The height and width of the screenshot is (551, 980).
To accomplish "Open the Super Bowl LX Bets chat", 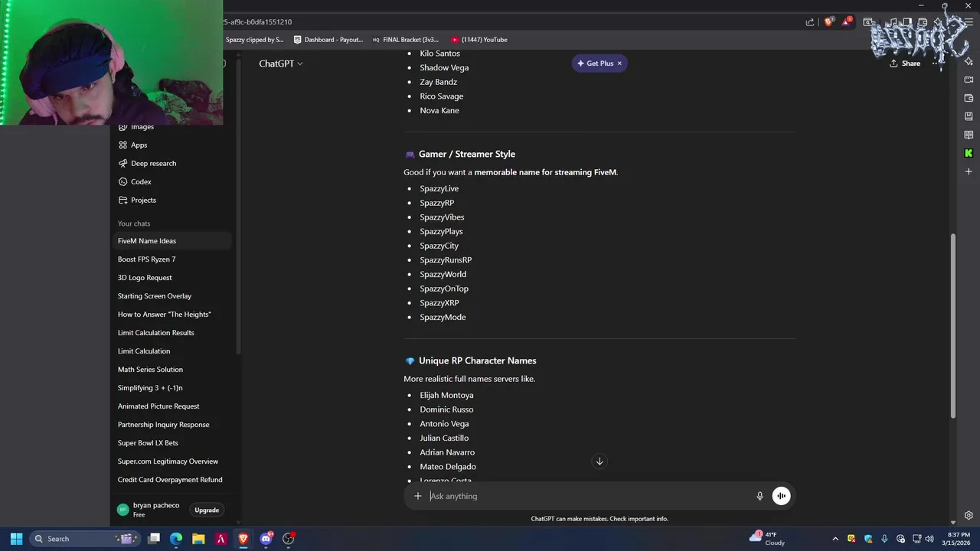I will 172,443.
